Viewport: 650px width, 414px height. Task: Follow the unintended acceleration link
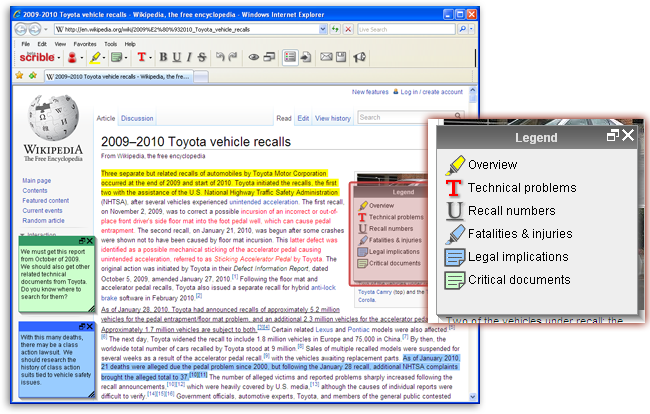point(264,202)
